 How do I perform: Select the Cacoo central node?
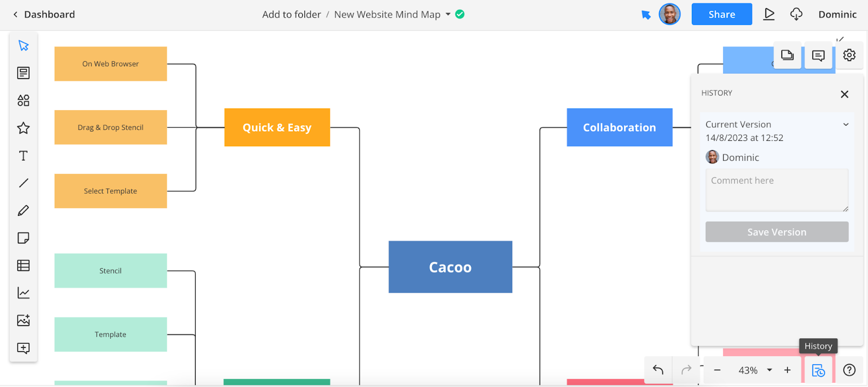click(450, 267)
